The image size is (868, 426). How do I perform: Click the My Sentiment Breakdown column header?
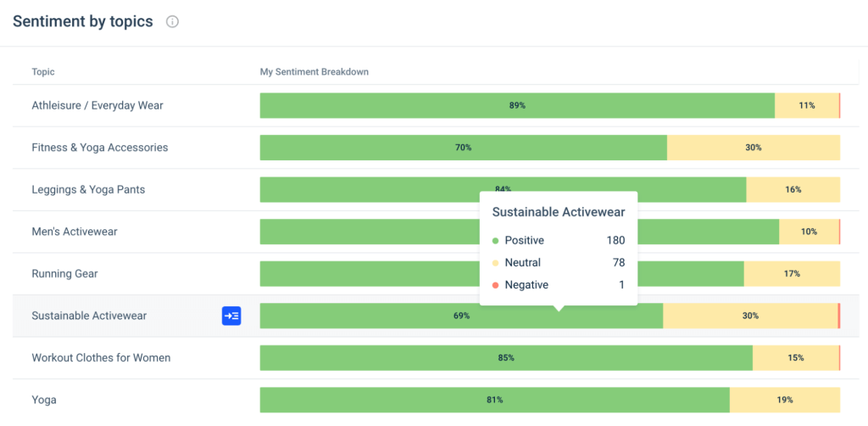[314, 72]
